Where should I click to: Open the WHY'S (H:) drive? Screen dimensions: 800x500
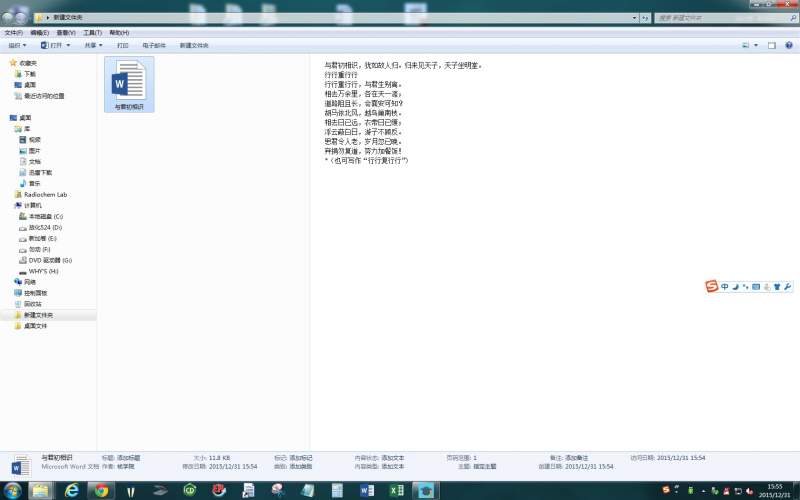pyautogui.click(x=43, y=271)
